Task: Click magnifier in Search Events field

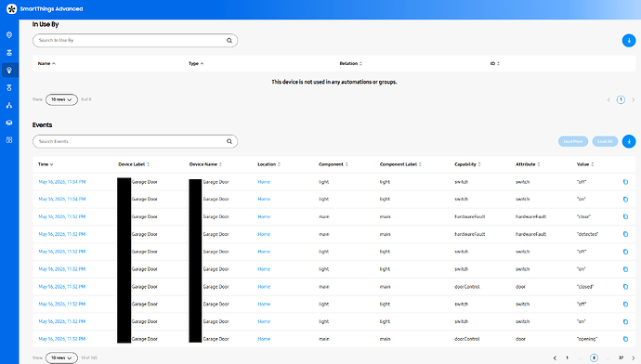Action: coord(229,141)
